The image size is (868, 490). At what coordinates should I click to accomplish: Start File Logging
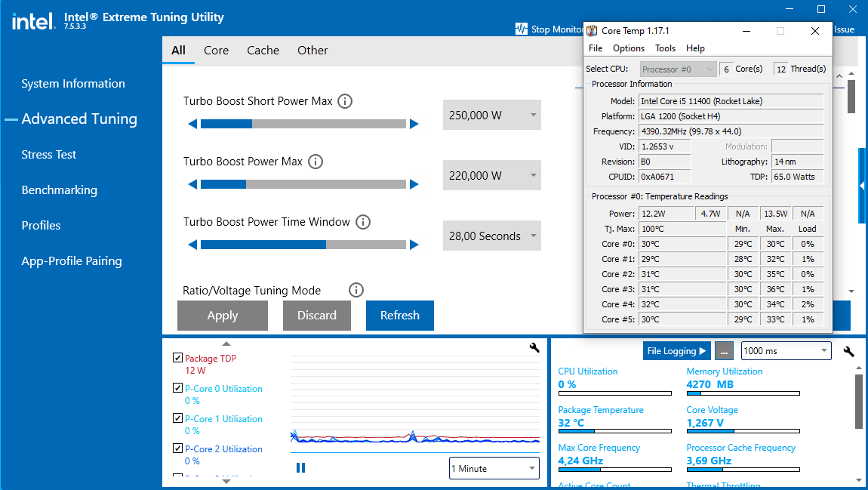[x=676, y=351]
